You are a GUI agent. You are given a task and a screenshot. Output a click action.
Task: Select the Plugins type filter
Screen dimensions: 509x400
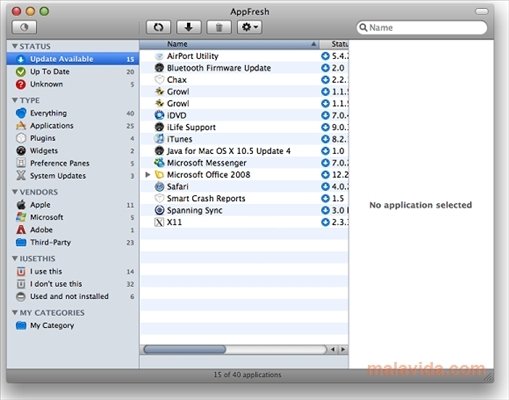click(x=73, y=138)
